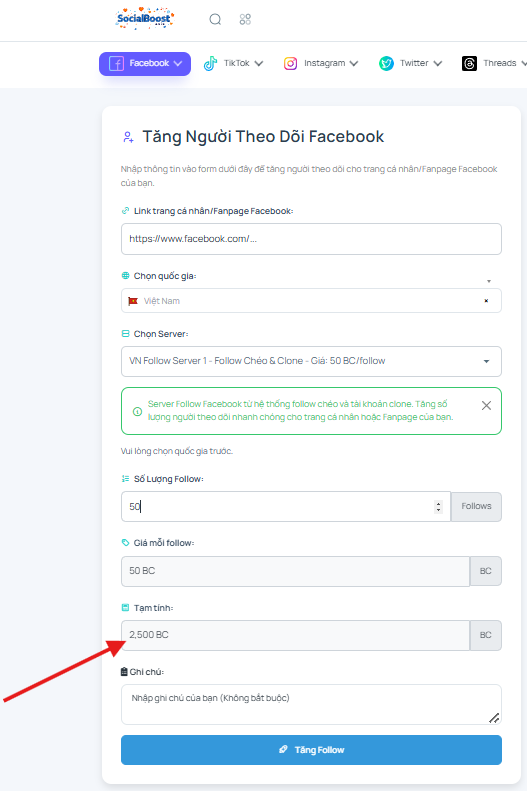Open the Chọn quốc gia country selector
This screenshot has width=527, height=791.
click(x=311, y=301)
